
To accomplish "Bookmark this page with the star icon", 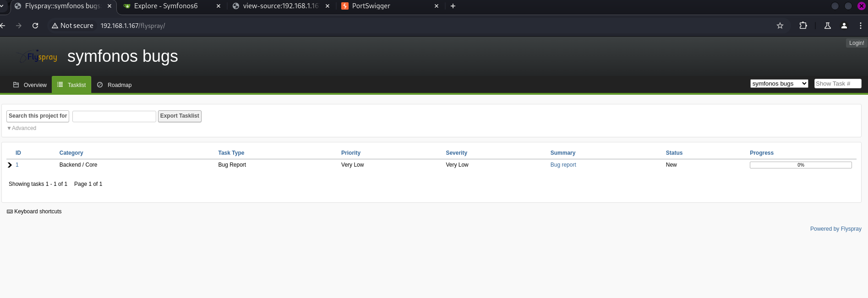I will point(780,26).
